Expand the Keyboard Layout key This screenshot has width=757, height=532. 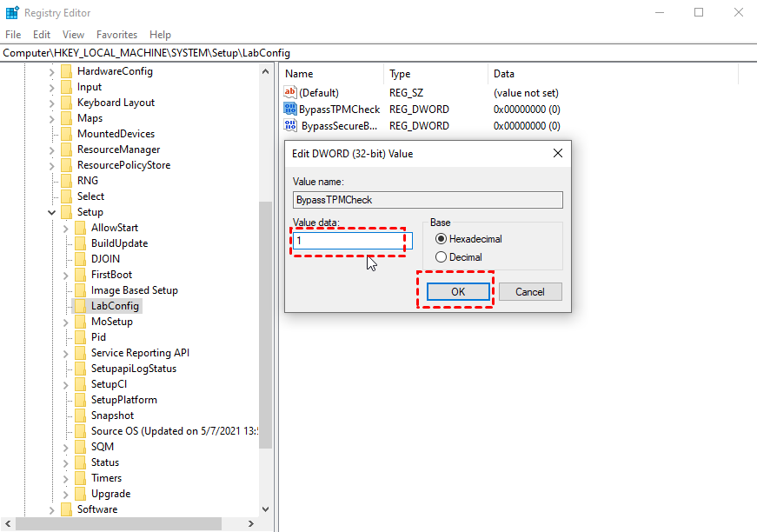click(51, 103)
